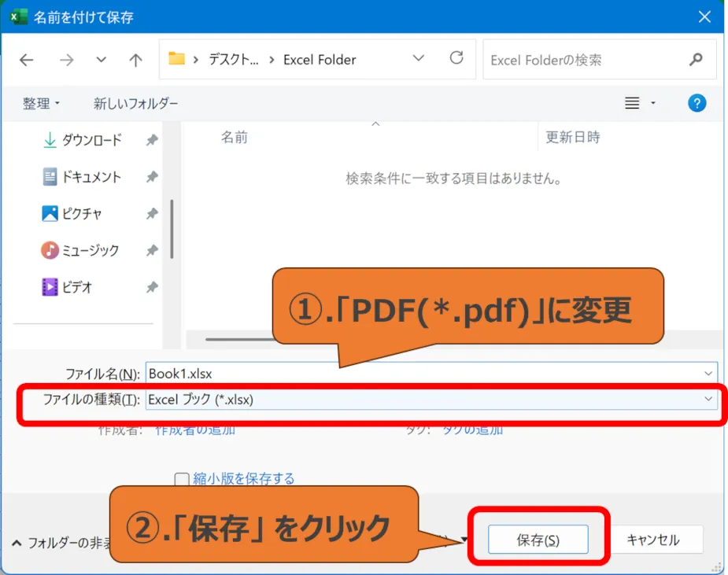Change view layout with the list icon
This screenshot has width=728, height=575.
point(632,103)
